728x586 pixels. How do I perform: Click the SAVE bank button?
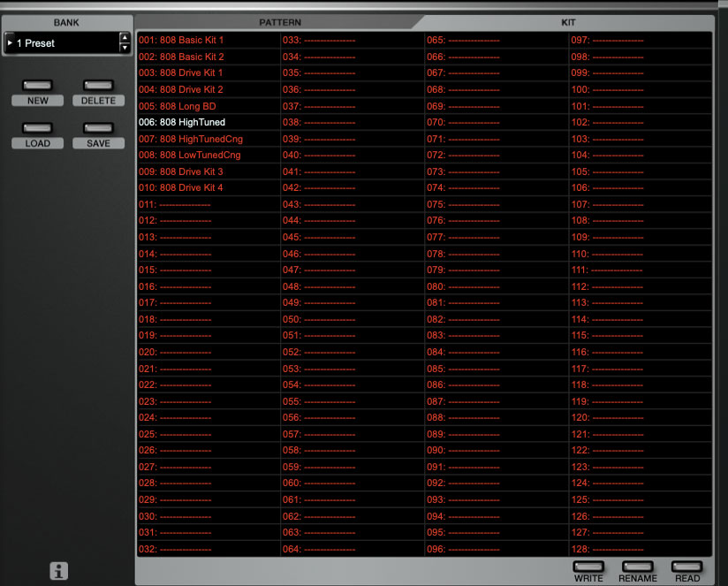point(98,128)
